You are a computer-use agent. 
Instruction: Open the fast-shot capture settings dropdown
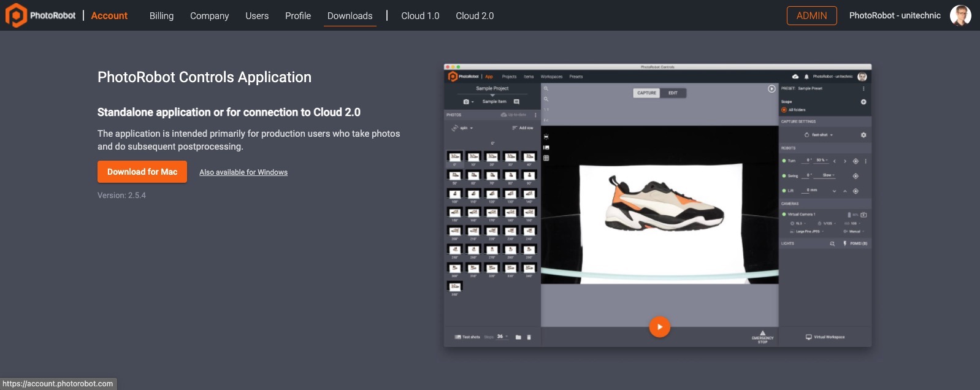pos(819,135)
